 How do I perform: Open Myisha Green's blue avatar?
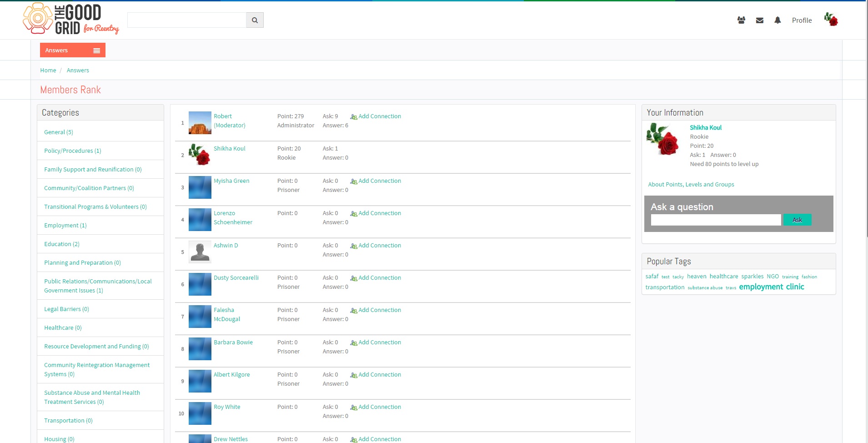[x=200, y=187]
